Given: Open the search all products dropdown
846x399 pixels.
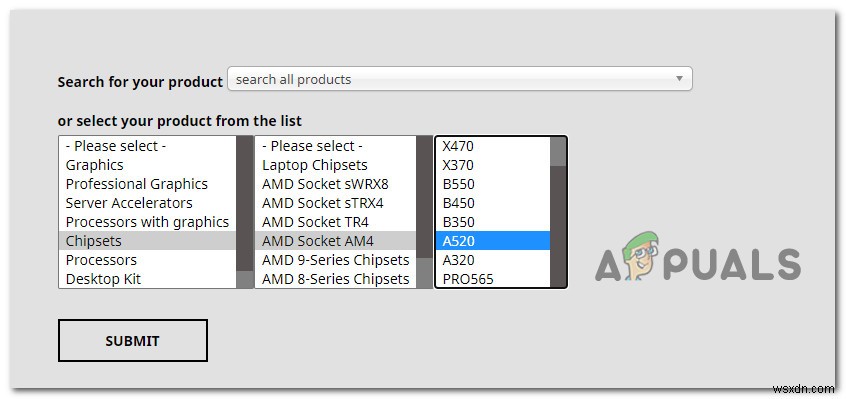Looking at the screenshot, I should (x=460, y=79).
